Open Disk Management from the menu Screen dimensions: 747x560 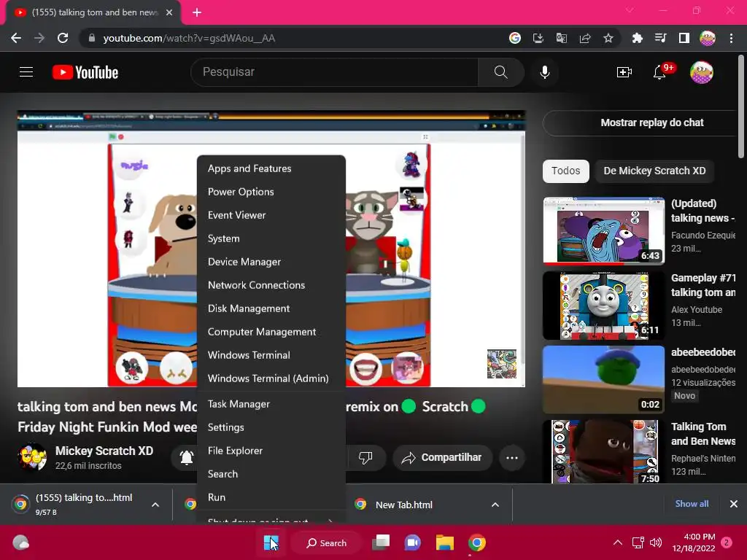pos(271,308)
